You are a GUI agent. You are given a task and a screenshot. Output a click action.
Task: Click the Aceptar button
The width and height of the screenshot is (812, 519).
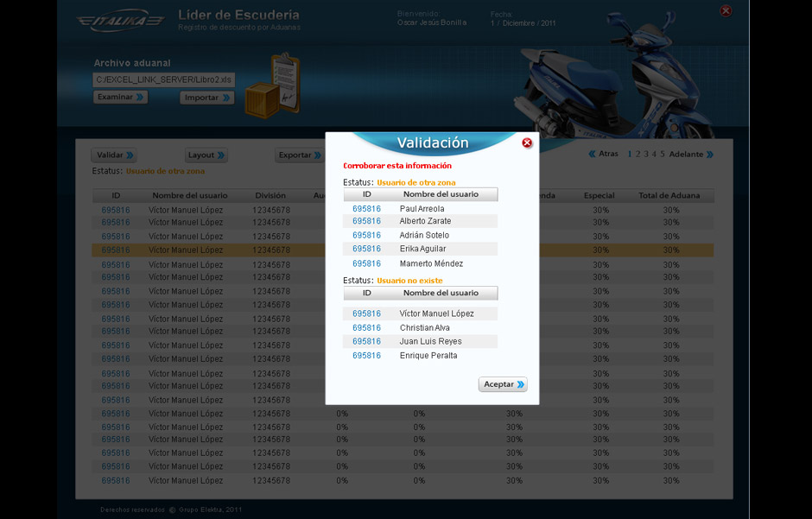point(503,384)
